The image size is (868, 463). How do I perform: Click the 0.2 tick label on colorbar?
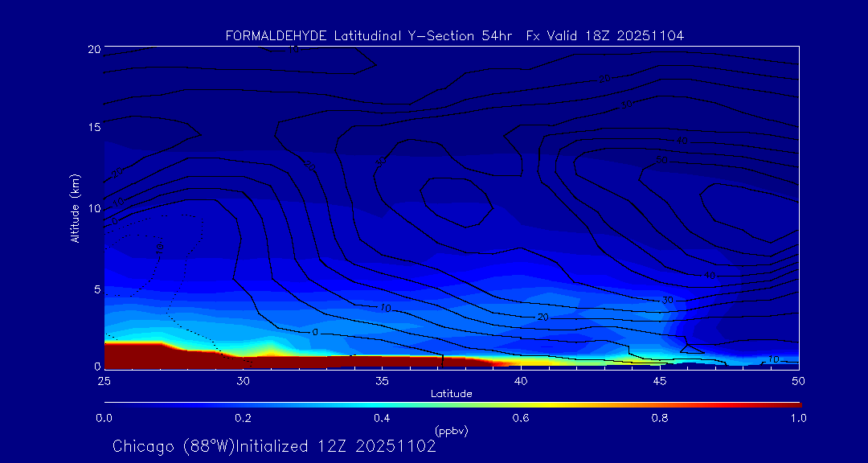click(243, 418)
